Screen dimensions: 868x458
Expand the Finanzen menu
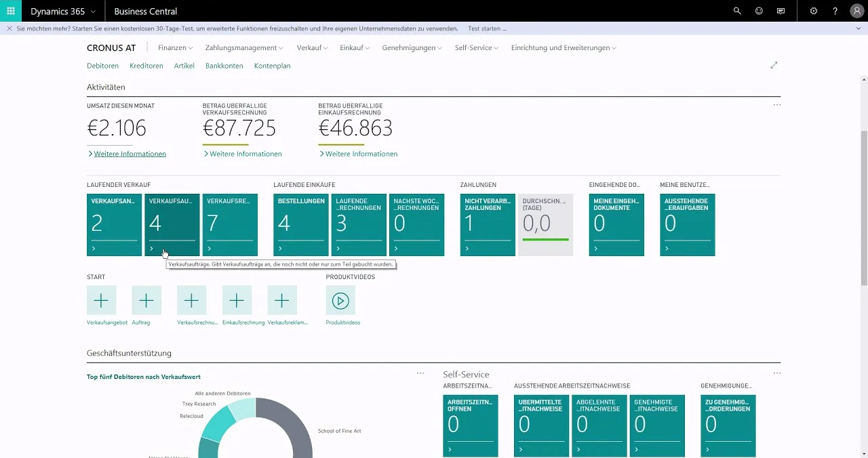(x=175, y=48)
